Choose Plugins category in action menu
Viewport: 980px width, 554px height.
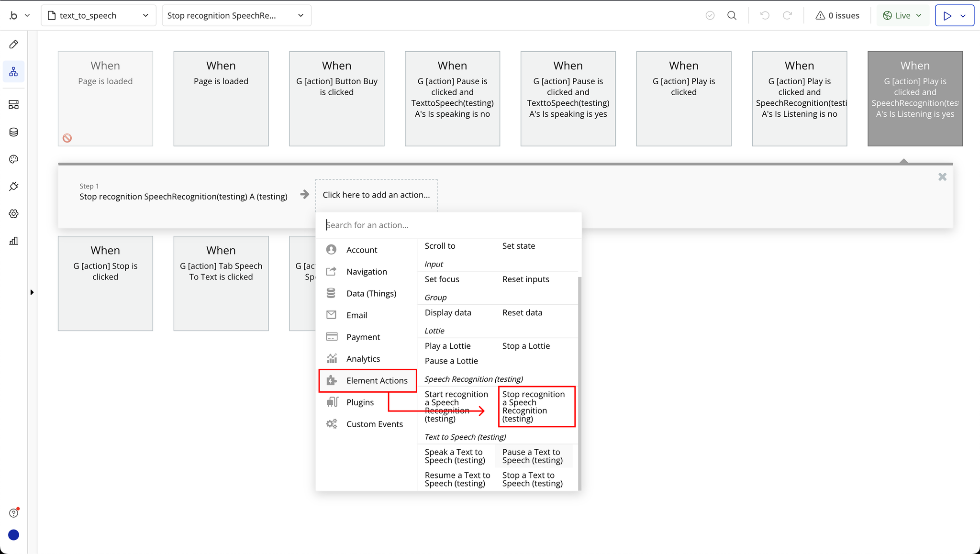[x=360, y=402]
